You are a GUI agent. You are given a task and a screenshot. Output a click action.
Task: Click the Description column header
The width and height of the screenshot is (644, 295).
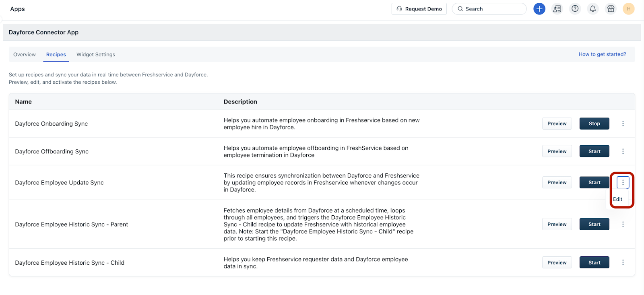coord(240,102)
